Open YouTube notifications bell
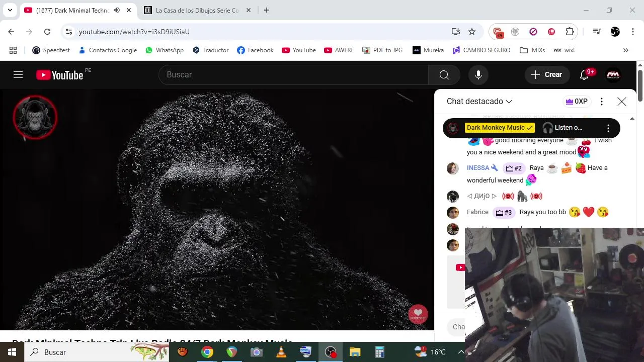 pos(584,75)
